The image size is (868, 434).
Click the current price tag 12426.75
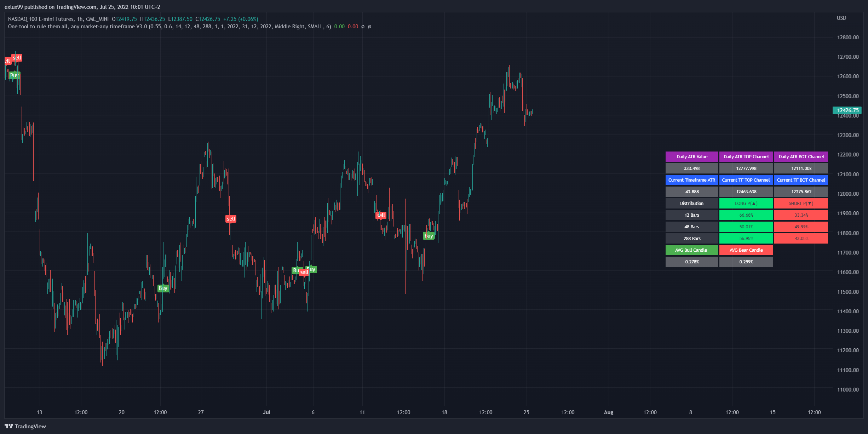pyautogui.click(x=847, y=110)
